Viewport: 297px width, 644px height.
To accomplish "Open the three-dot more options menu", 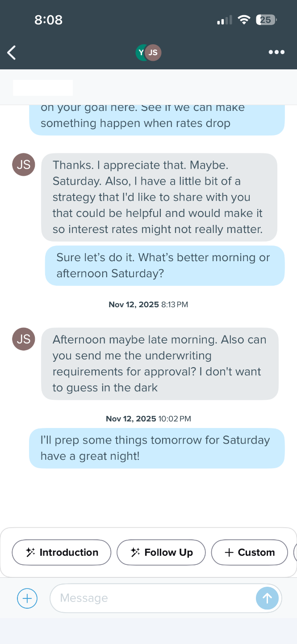I will [276, 52].
